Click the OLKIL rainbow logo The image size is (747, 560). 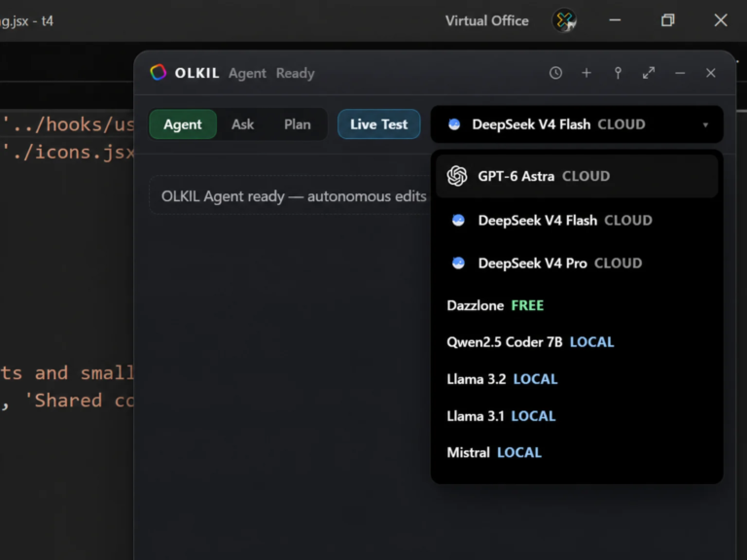point(159,72)
